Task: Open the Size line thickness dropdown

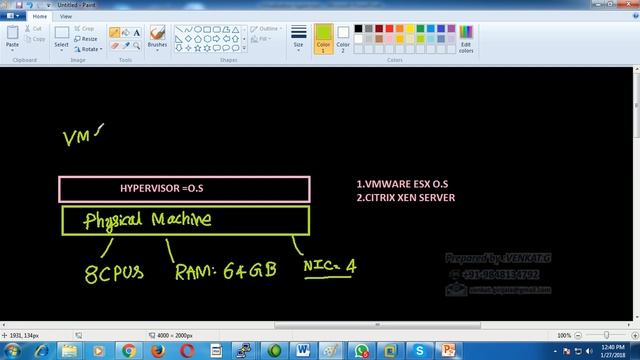Action: pyautogui.click(x=298, y=38)
